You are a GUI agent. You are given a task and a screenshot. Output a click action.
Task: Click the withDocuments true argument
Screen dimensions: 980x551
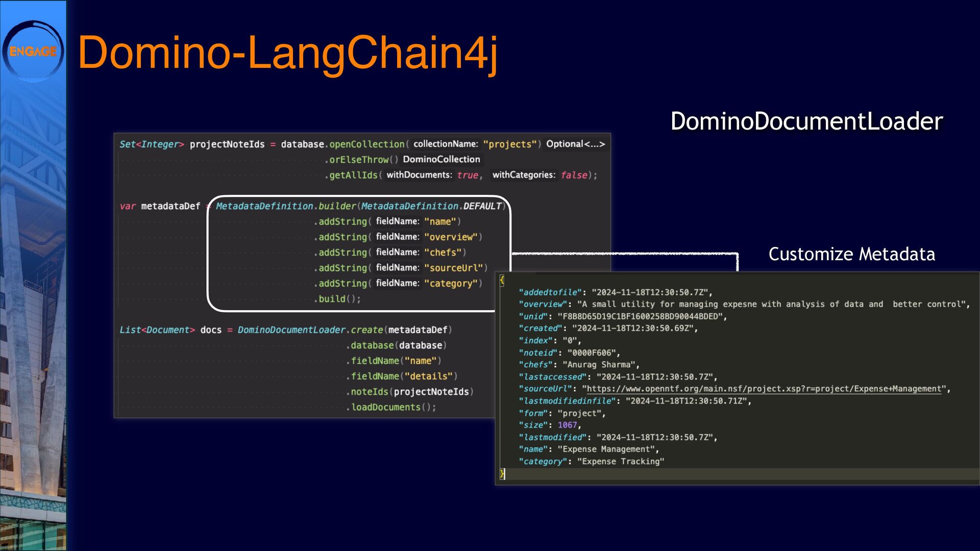[x=432, y=175]
